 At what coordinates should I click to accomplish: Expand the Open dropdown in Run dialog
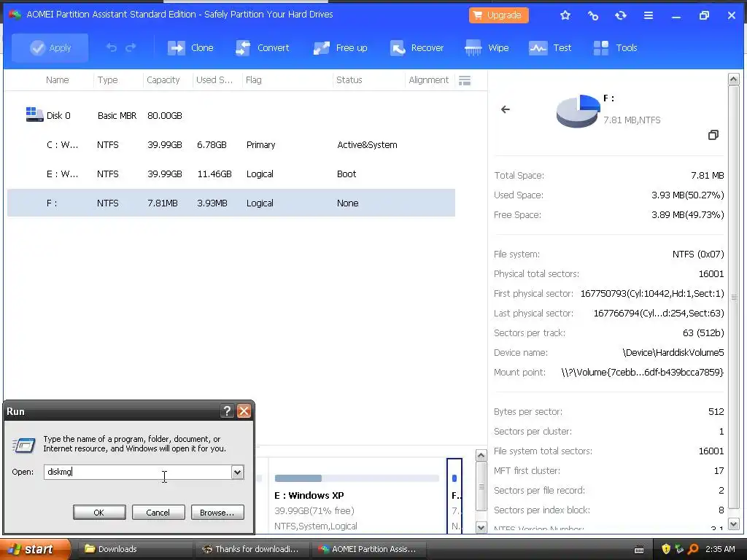click(237, 472)
